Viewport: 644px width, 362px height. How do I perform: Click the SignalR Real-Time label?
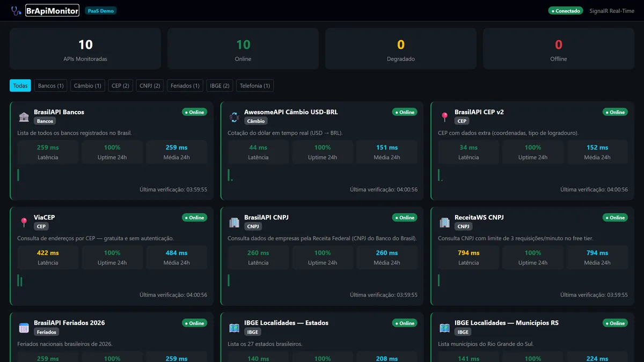tap(612, 11)
